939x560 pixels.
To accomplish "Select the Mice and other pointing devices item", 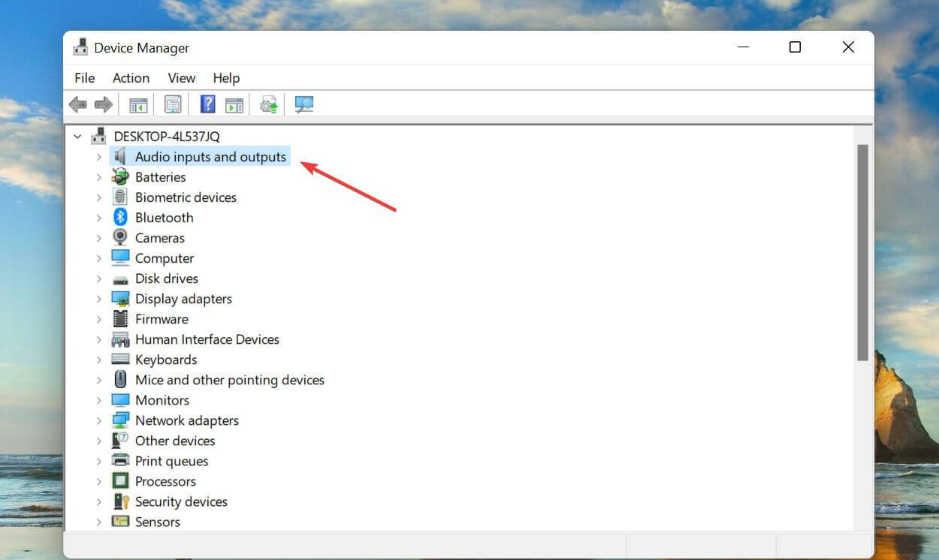I will tap(229, 380).
